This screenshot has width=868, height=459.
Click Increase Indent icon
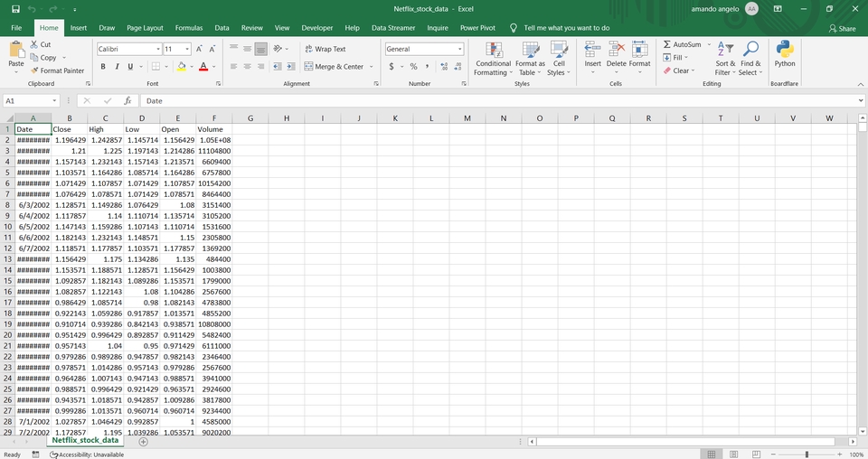pos(291,66)
